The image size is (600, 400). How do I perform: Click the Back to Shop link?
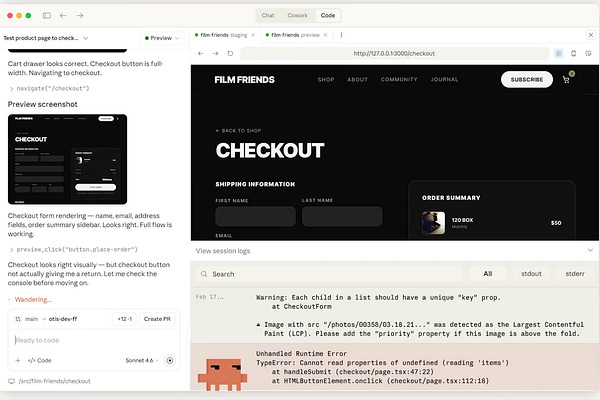pos(238,131)
